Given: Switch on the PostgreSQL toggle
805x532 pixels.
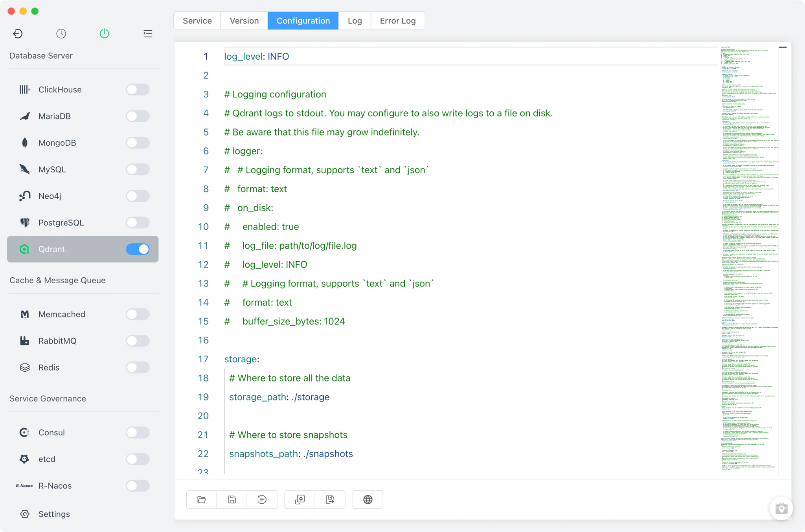Looking at the screenshot, I should coord(138,223).
